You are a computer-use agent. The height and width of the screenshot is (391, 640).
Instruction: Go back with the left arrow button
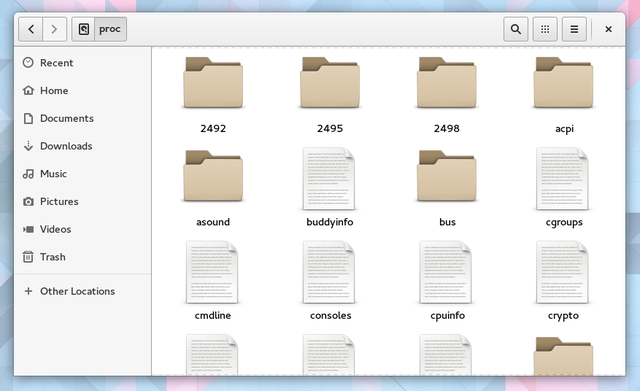click(x=31, y=29)
